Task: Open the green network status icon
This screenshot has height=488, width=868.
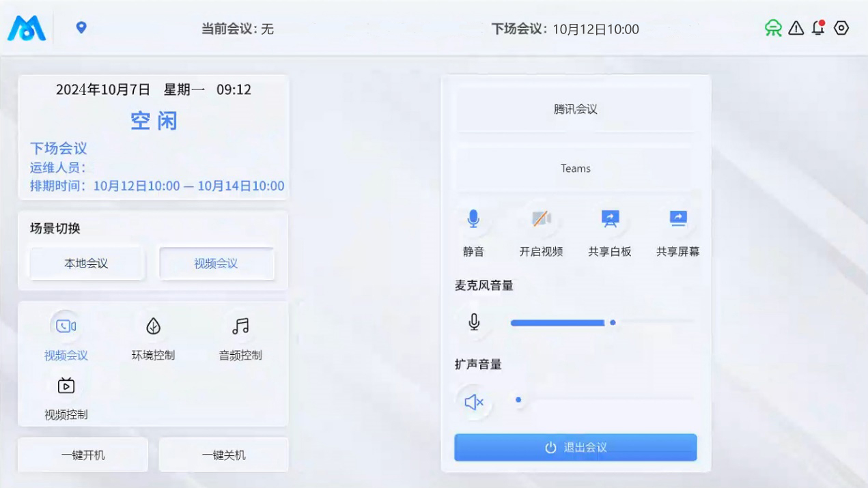Action: [773, 28]
